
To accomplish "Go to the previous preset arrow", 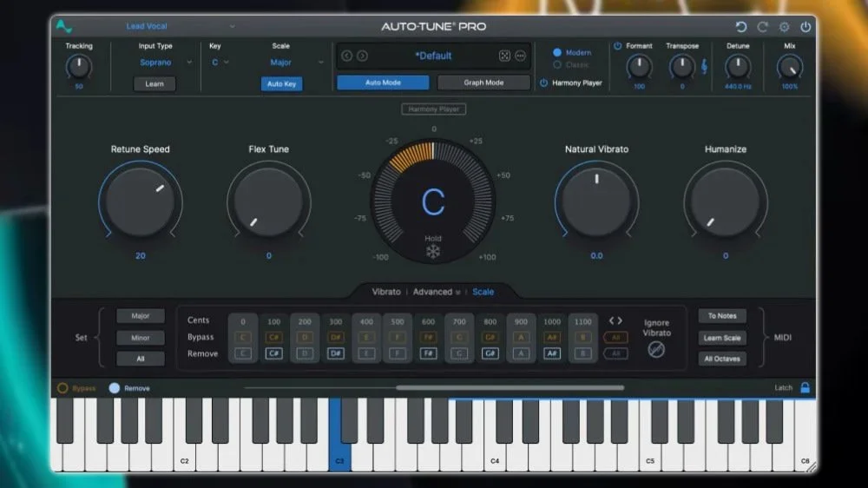I will (347, 56).
